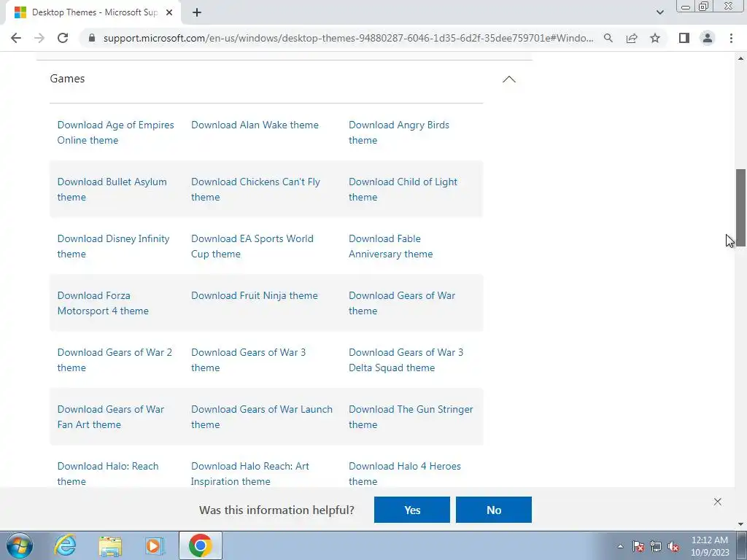Open the taskbar clock and date

pyautogui.click(x=710, y=546)
